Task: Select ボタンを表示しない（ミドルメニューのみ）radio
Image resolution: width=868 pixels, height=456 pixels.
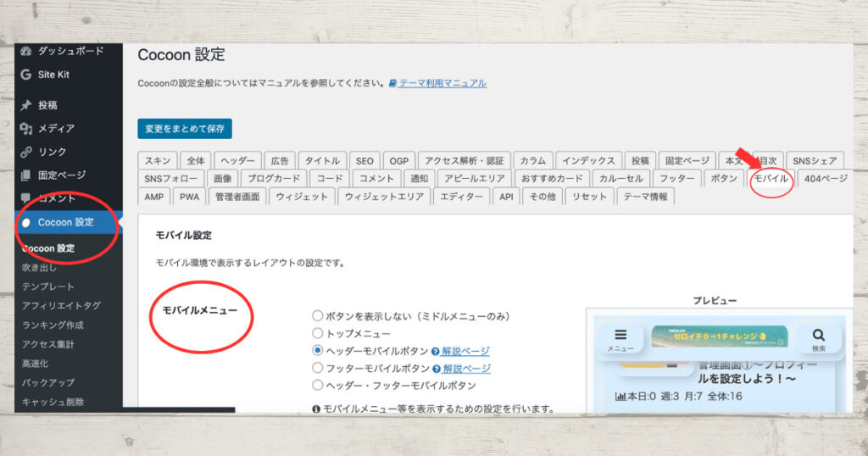Action: pyautogui.click(x=317, y=316)
